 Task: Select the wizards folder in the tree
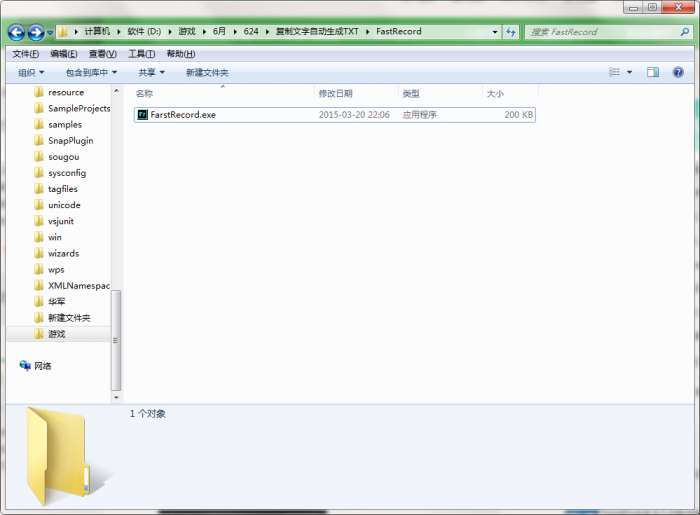pos(63,253)
